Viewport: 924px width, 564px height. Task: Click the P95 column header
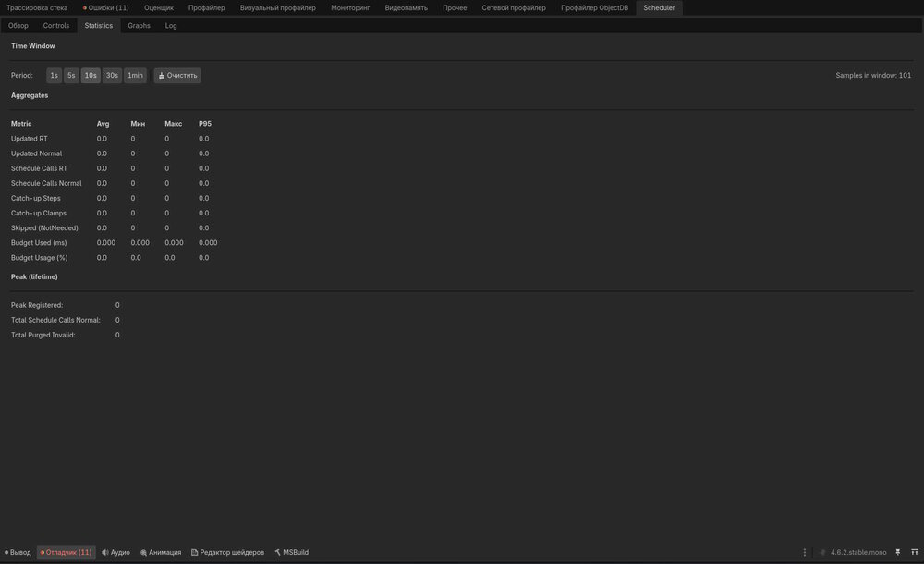(204, 124)
